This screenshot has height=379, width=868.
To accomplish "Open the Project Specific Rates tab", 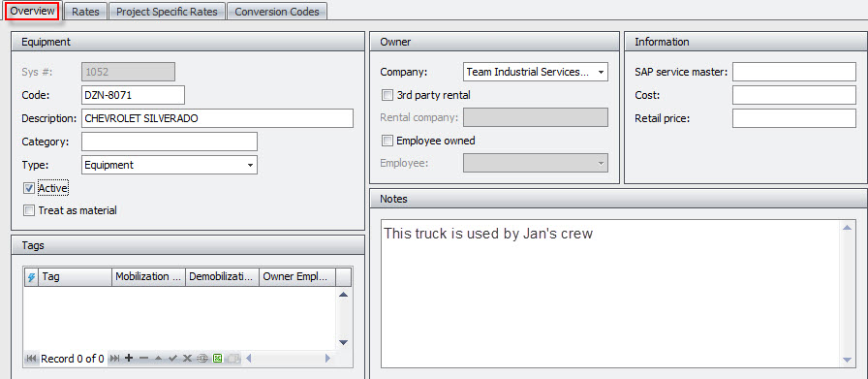I will point(167,12).
